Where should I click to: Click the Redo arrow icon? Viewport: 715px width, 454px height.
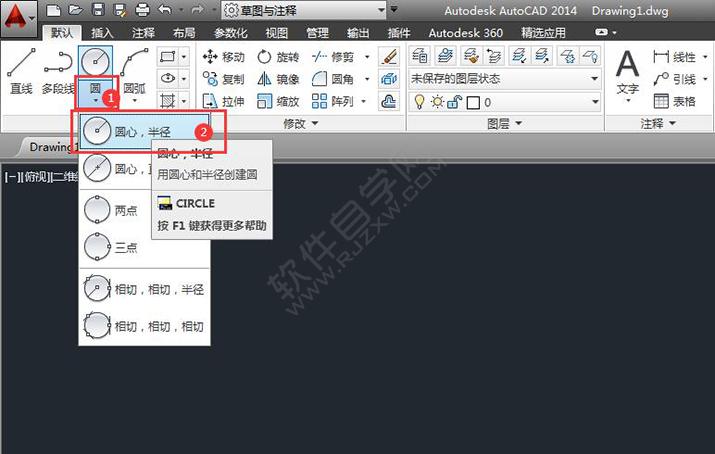(x=197, y=10)
